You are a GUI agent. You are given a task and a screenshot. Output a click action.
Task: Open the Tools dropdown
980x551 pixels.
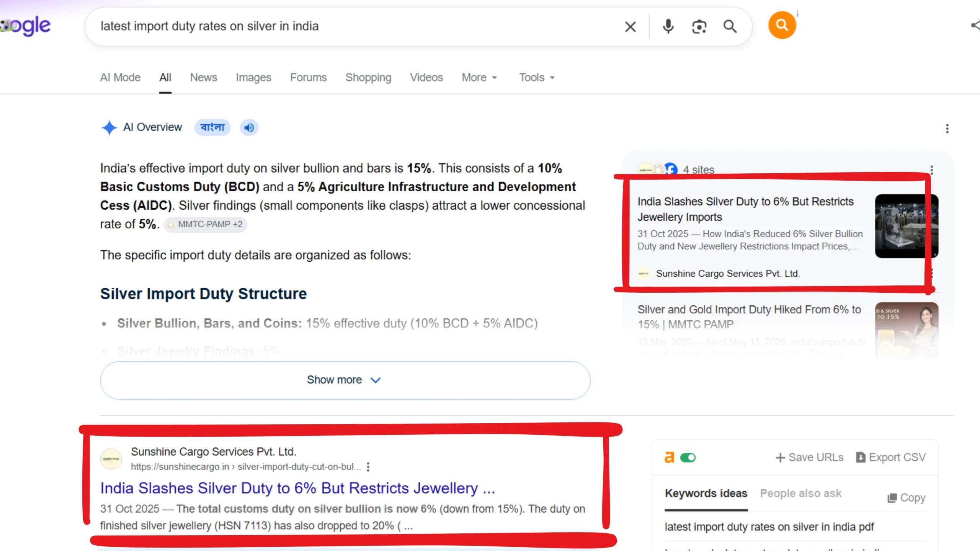[x=537, y=78]
